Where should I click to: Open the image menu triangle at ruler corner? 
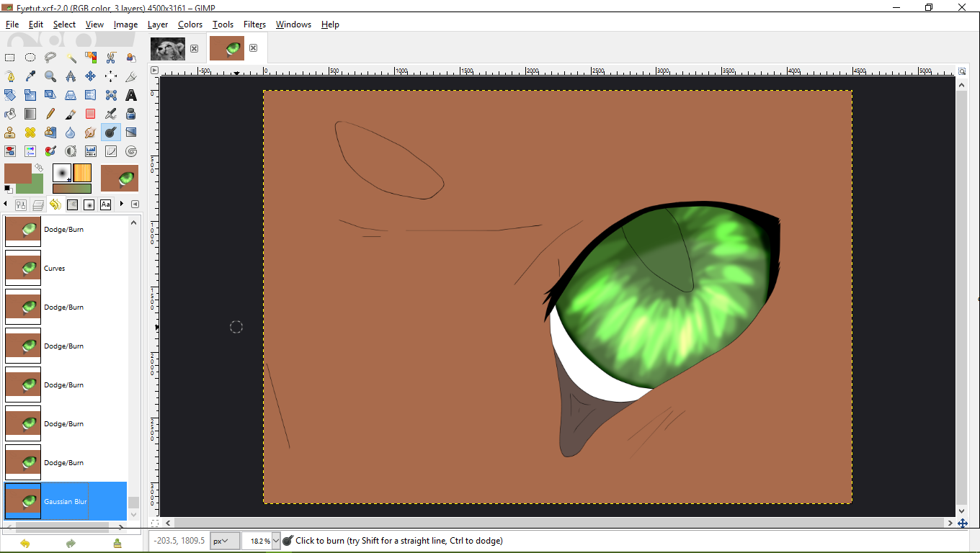154,70
